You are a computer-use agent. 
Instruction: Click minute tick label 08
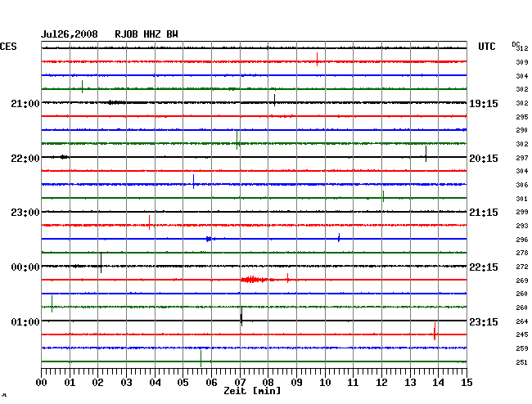click(x=268, y=383)
